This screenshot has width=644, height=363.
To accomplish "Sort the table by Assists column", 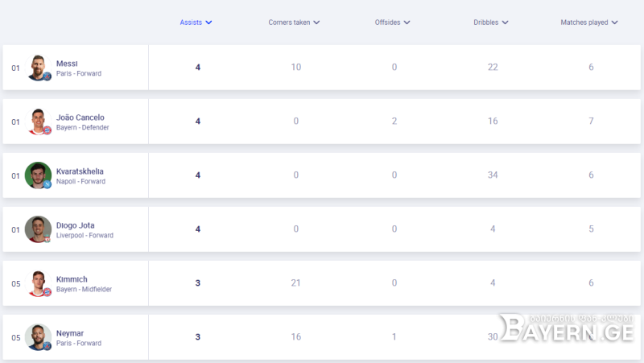I will pos(196,23).
